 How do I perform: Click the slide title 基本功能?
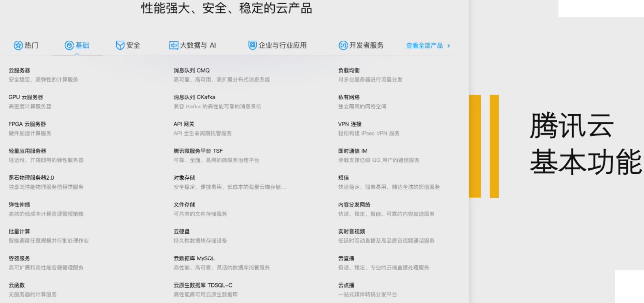[586, 161]
